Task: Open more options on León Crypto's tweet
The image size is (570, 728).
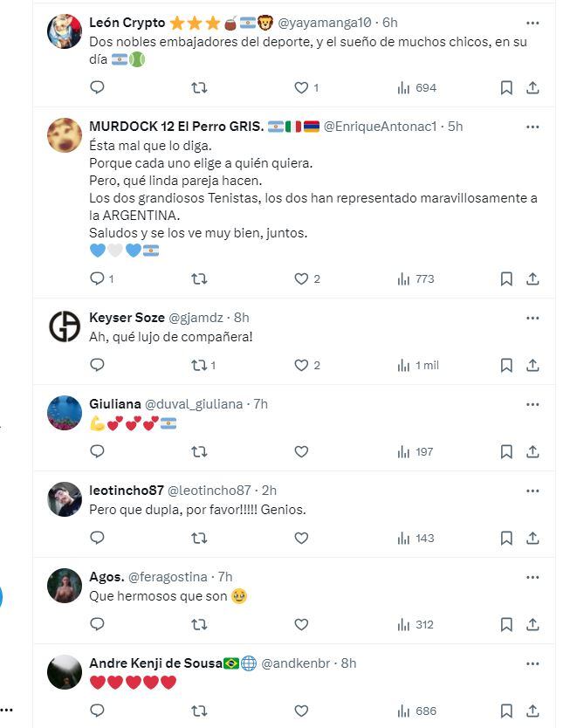Action: [532, 23]
